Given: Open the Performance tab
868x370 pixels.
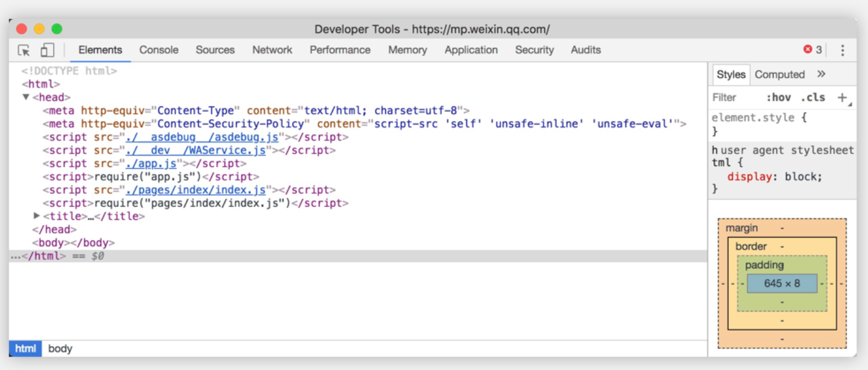Looking at the screenshot, I should [340, 50].
